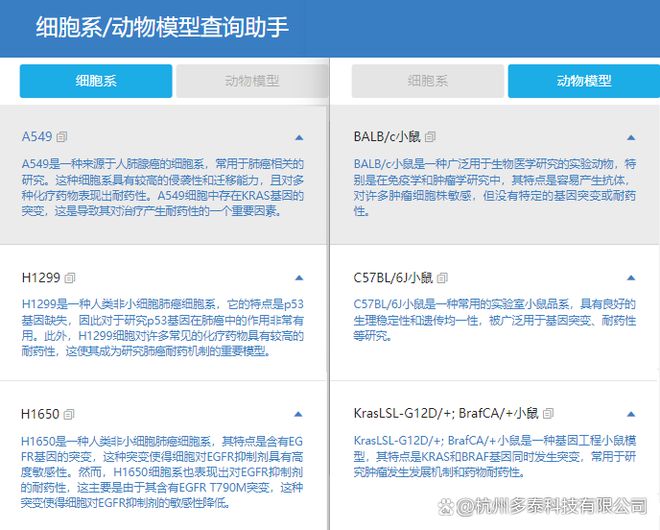Switch to 细胞系 tab in right panel
Viewport: 660px width, 530px height.
(428, 81)
